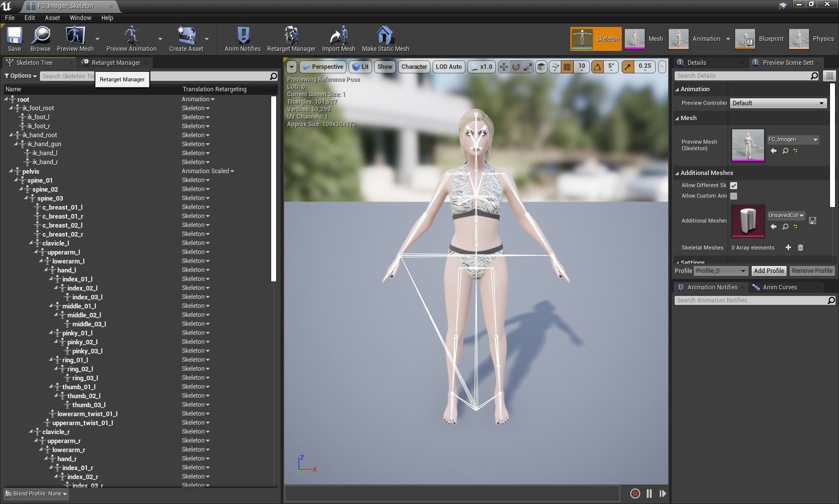This screenshot has height=504, width=839.
Task: Enable Allow Different Skeletons checkbox
Action: (734, 186)
